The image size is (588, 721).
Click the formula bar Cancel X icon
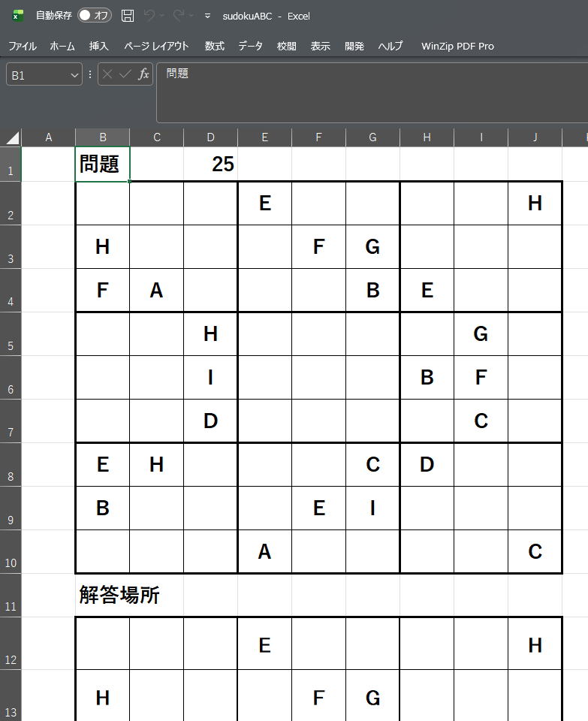click(x=107, y=74)
